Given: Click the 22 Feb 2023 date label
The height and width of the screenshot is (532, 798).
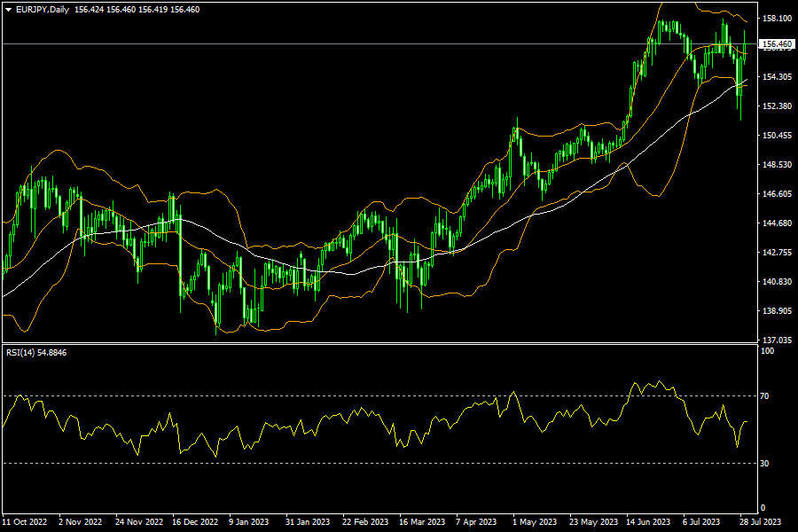Looking at the screenshot, I should pos(365,522).
